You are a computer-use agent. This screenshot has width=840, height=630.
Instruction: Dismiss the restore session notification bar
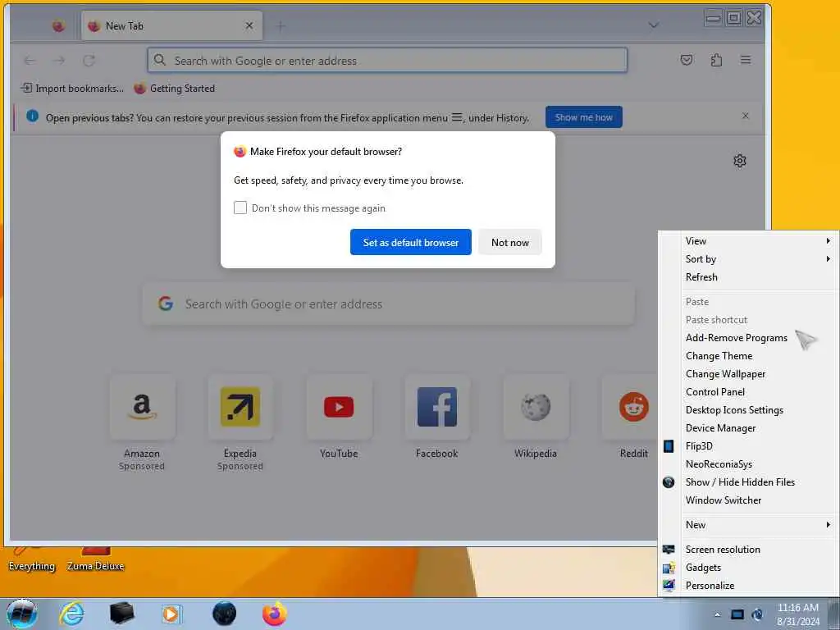[745, 116]
